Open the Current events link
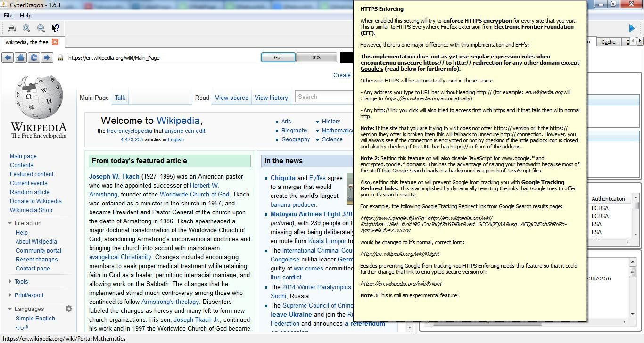Image resolution: width=644 pixels, height=343 pixels. [29, 183]
